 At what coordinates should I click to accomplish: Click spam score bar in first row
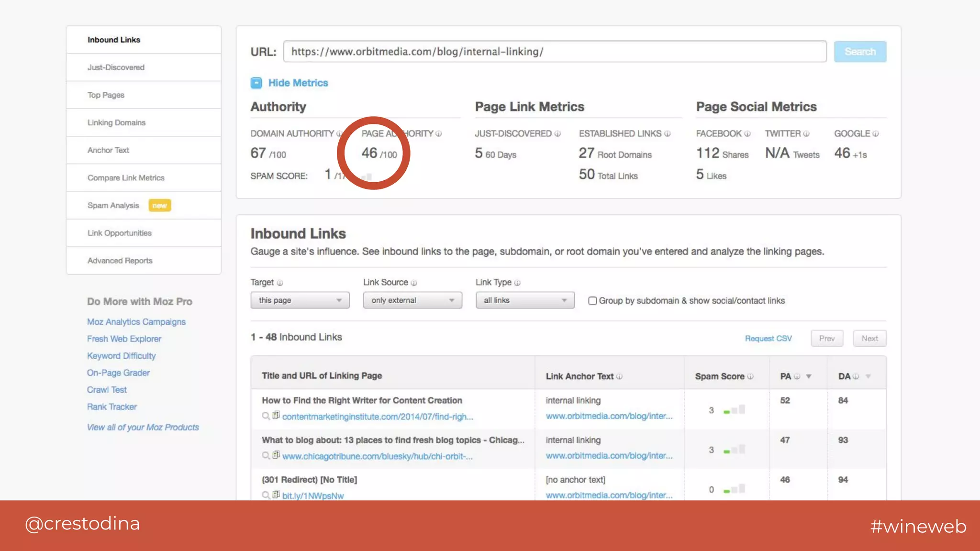[x=734, y=410]
